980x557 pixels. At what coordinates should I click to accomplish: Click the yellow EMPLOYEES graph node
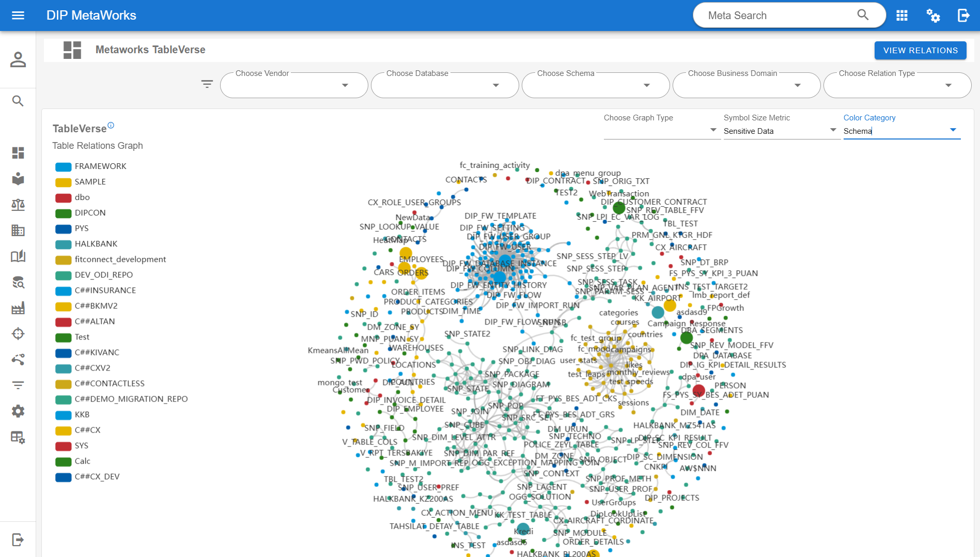406,254
